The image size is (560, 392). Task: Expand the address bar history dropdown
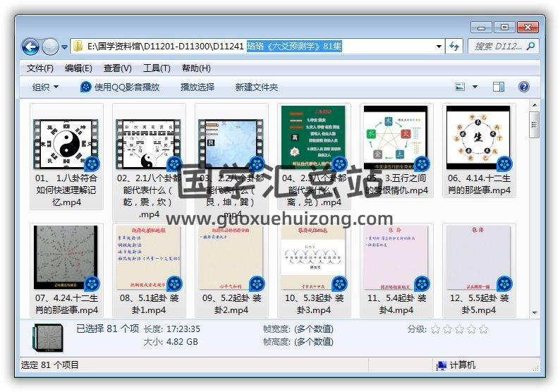tap(439, 47)
